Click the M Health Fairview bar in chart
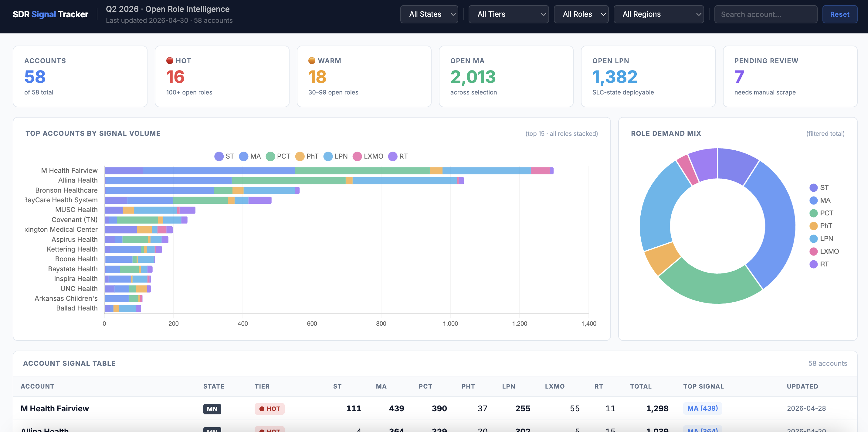The height and width of the screenshot is (432, 868). (329, 171)
